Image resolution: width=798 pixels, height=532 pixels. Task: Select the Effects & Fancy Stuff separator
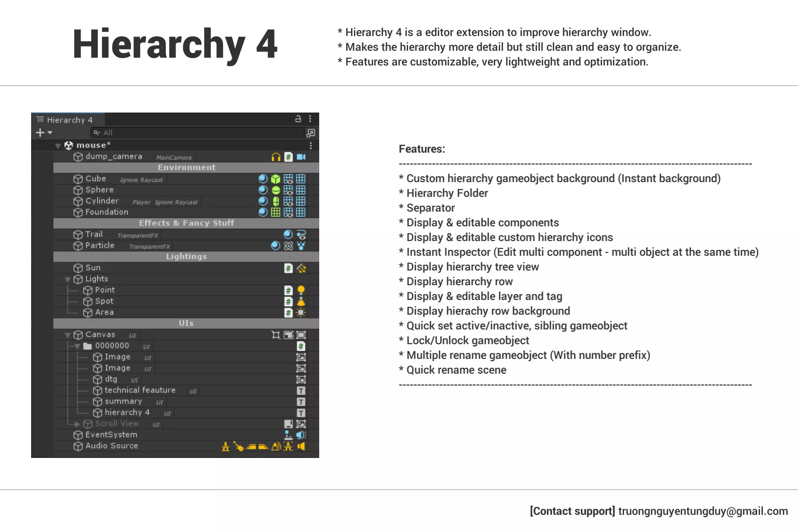pyautogui.click(x=186, y=223)
